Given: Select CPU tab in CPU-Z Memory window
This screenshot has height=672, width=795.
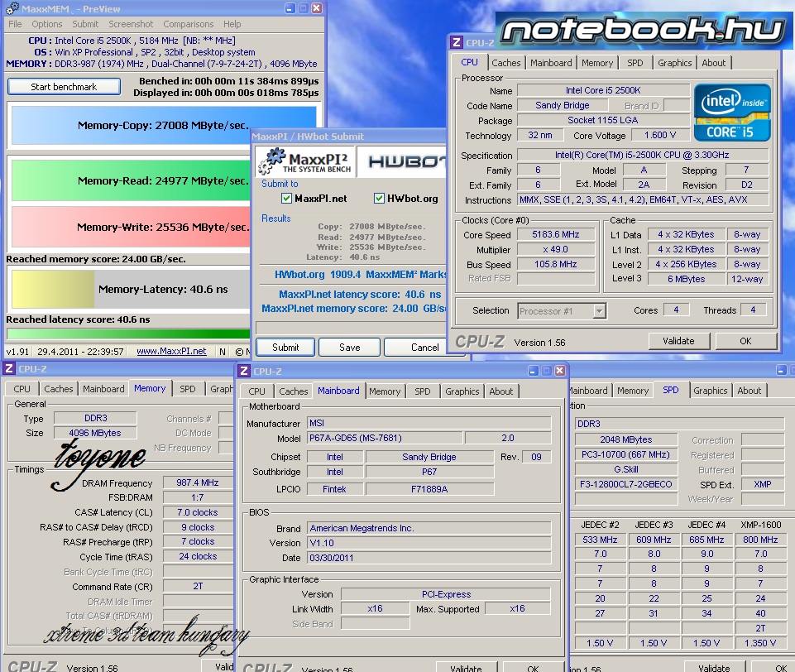Looking at the screenshot, I should click(22, 389).
